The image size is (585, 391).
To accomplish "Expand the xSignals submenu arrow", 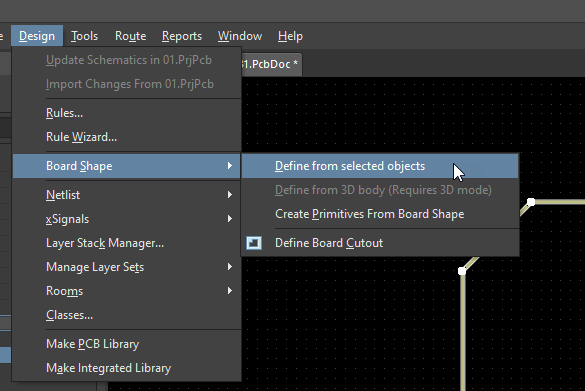I will [x=230, y=219].
